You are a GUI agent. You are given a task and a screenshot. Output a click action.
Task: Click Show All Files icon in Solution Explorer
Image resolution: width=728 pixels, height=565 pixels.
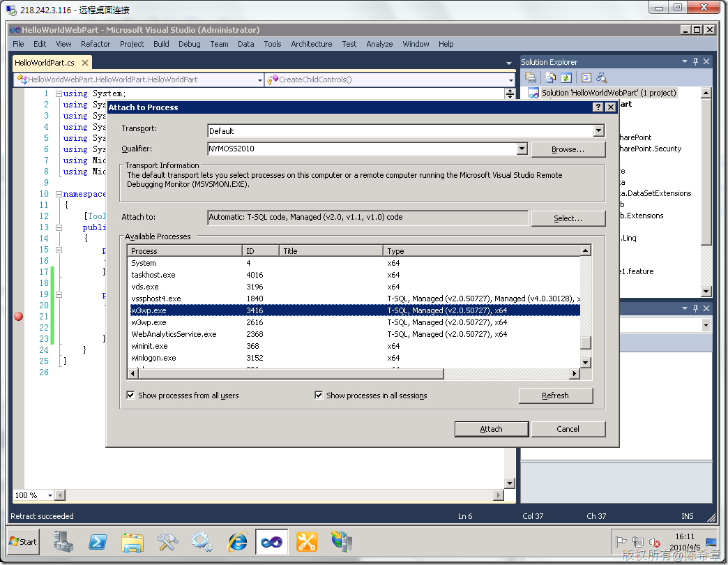click(551, 77)
